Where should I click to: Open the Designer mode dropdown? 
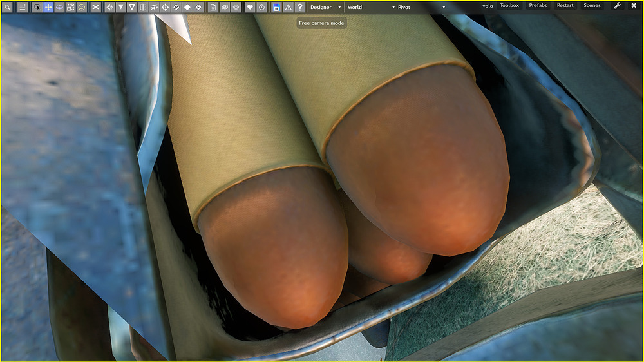tap(325, 7)
